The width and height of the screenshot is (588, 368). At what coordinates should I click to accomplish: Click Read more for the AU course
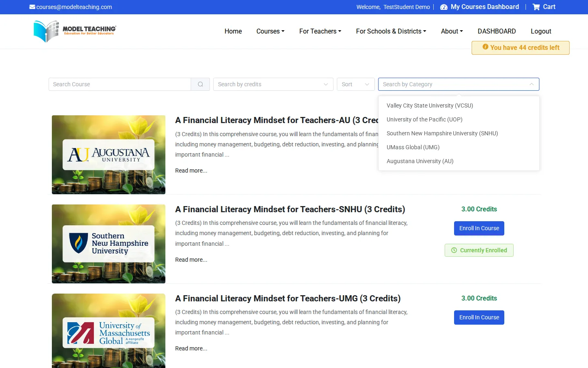point(191,171)
